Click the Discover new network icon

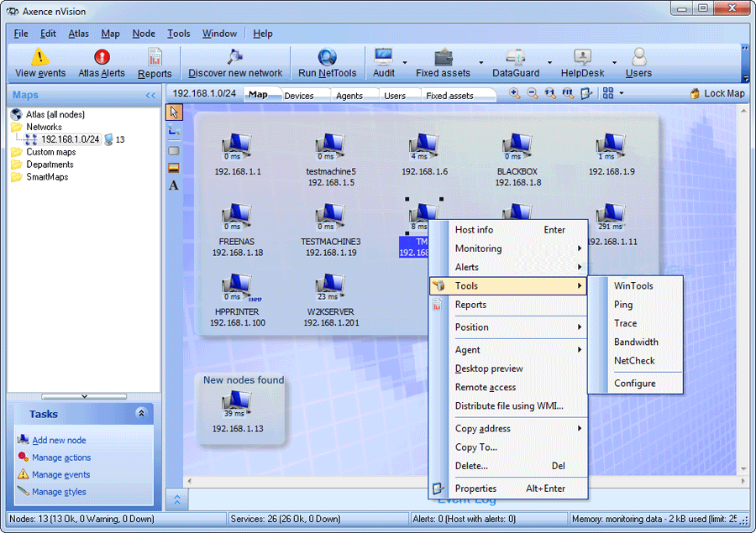pyautogui.click(x=235, y=58)
